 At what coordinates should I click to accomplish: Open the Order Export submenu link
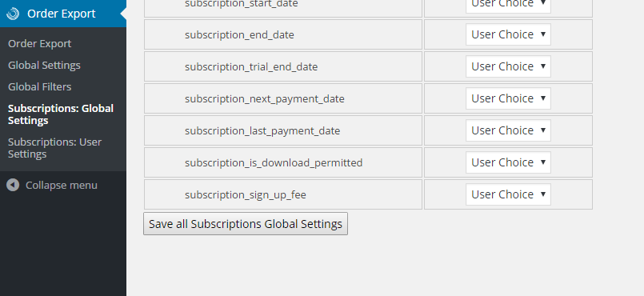pyautogui.click(x=39, y=43)
